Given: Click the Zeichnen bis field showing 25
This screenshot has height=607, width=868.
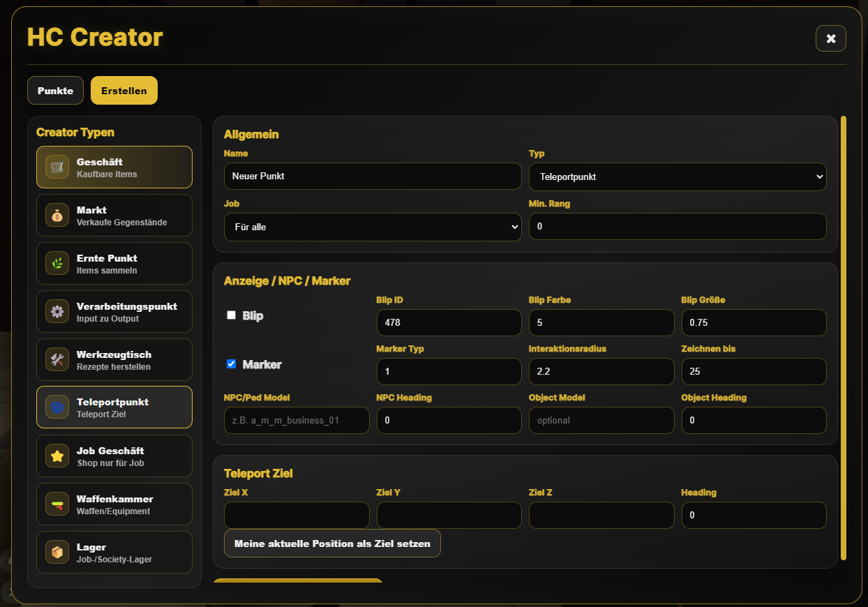Looking at the screenshot, I should point(754,371).
